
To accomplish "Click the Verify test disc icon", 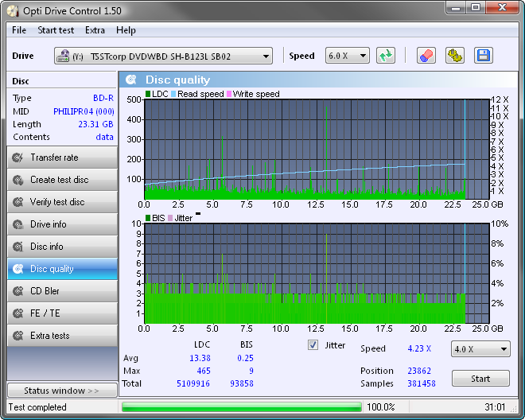I will [17, 202].
